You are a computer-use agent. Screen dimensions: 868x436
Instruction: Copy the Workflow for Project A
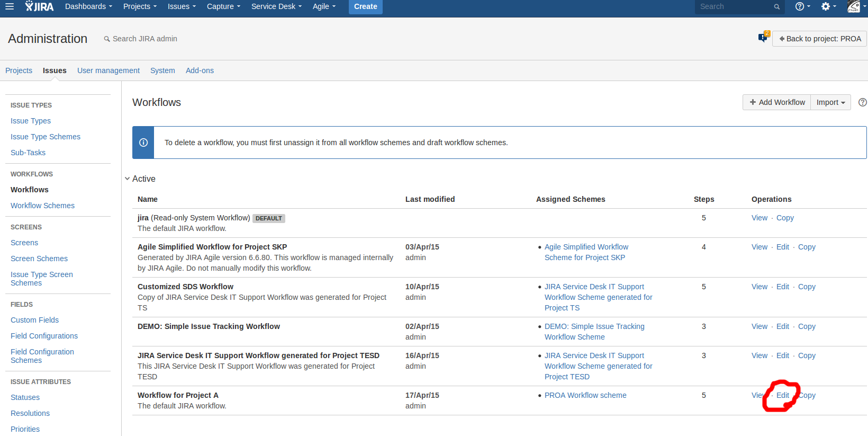807,395
